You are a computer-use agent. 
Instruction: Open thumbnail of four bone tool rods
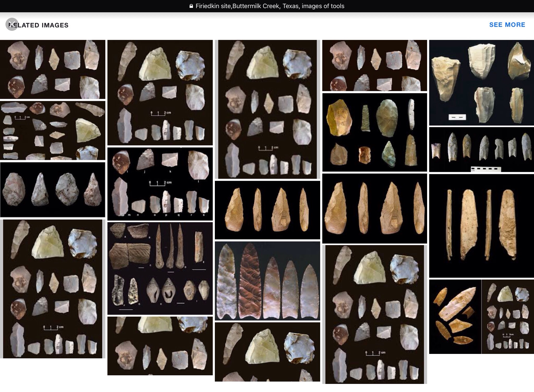click(x=481, y=226)
